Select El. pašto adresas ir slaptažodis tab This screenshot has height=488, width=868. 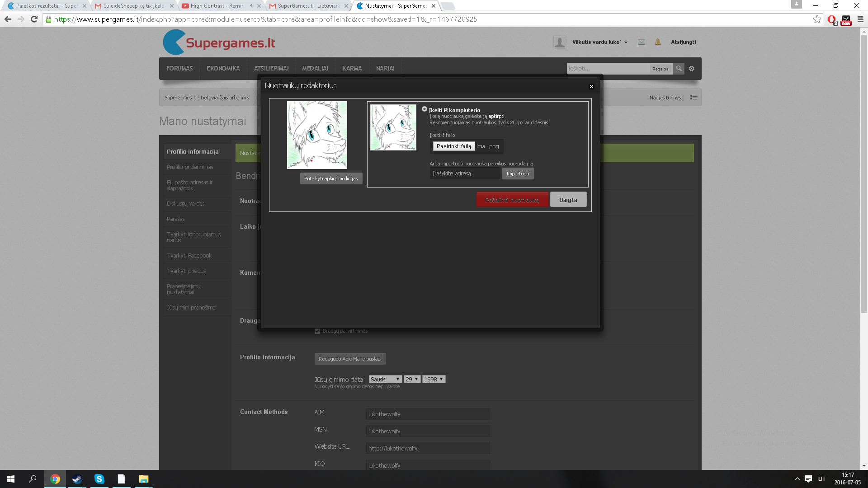[x=197, y=185]
